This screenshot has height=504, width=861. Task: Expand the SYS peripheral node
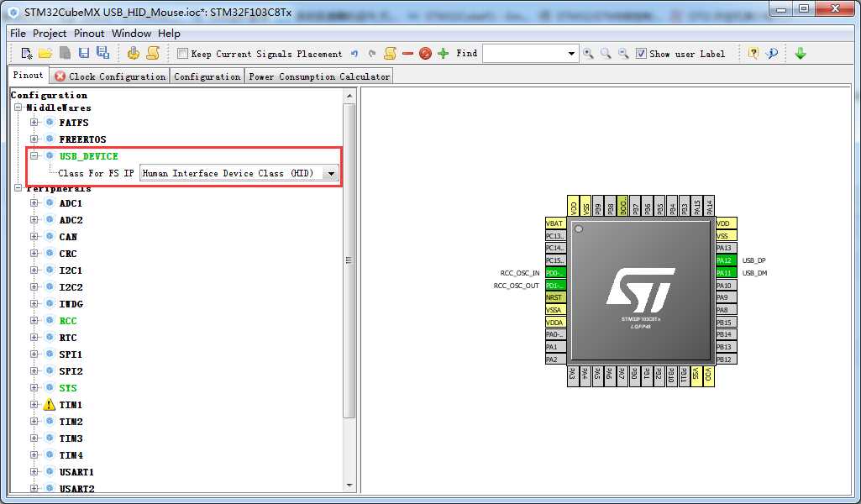[34, 387]
